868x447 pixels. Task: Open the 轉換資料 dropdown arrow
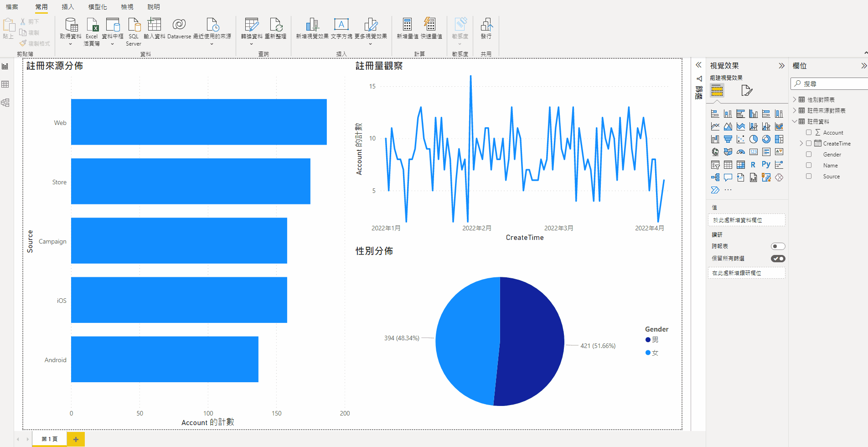click(x=252, y=44)
